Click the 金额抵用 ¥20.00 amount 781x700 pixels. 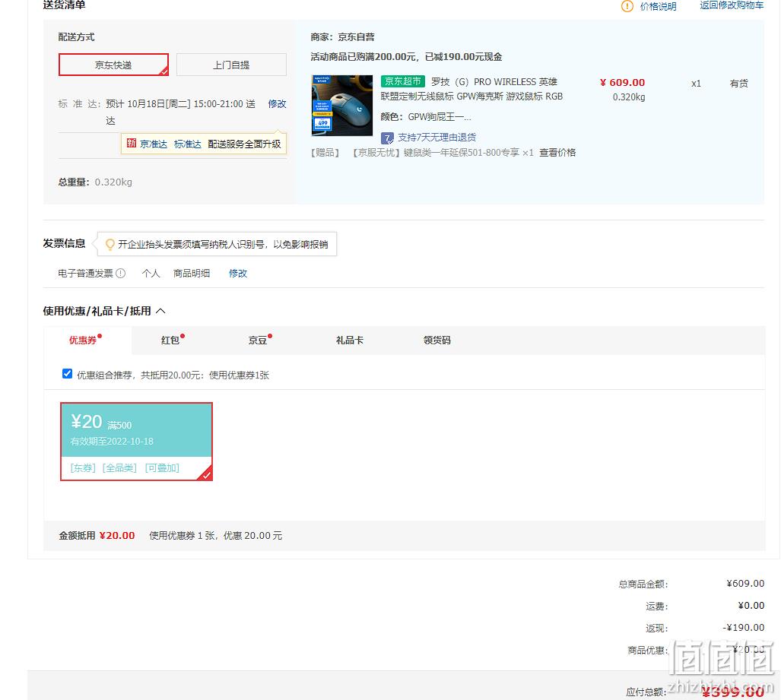point(117,535)
